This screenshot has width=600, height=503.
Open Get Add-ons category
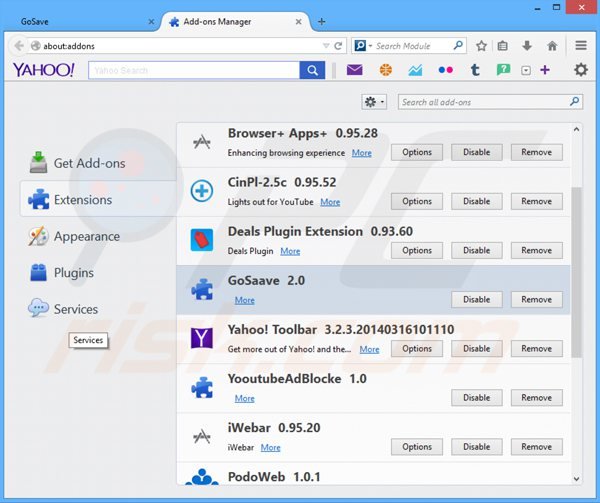[x=98, y=163]
